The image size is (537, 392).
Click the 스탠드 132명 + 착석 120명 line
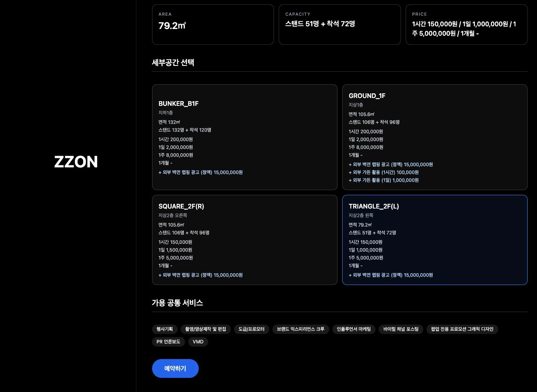pos(185,130)
